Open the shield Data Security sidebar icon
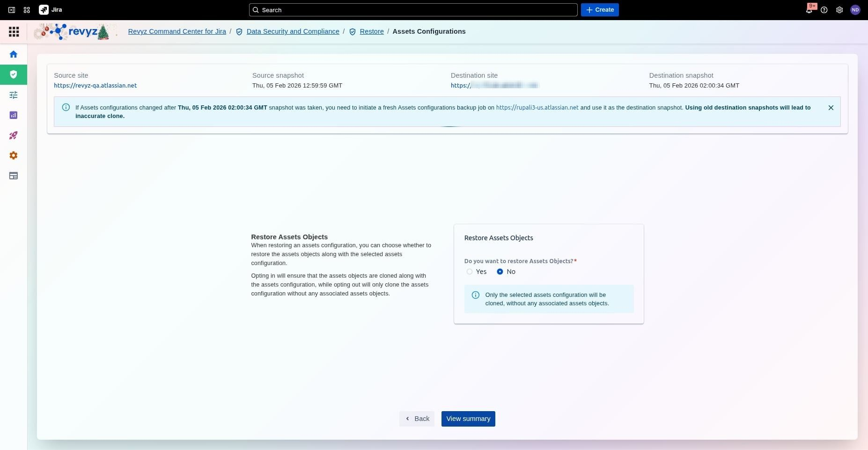The width and height of the screenshot is (868, 450). click(14, 74)
